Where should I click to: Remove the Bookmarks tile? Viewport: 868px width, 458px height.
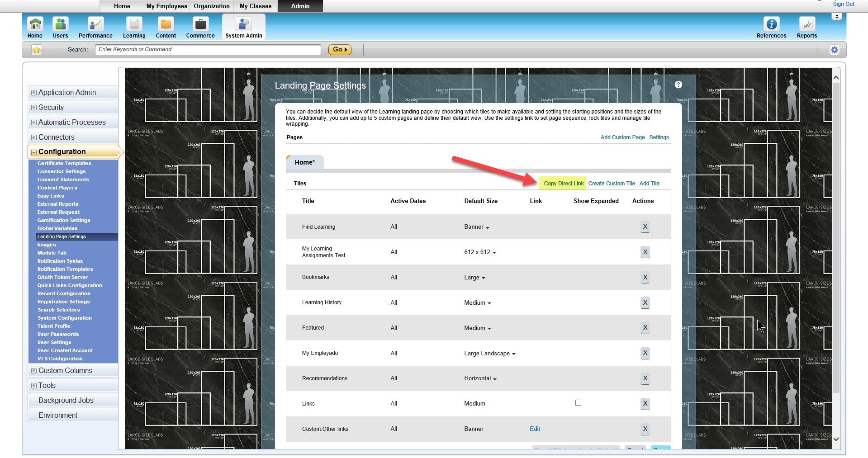(x=645, y=277)
